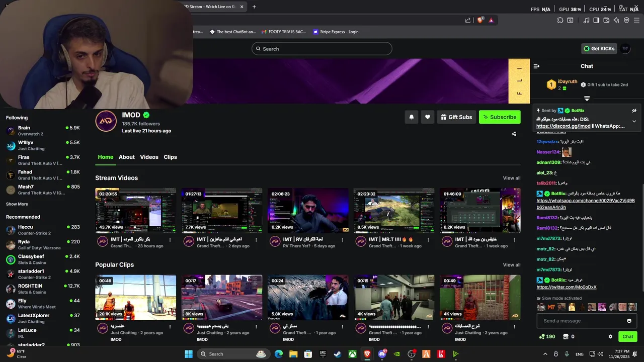The width and height of the screenshot is (644, 362).
Task: Switch to the Clips tab
Action: click(x=170, y=157)
